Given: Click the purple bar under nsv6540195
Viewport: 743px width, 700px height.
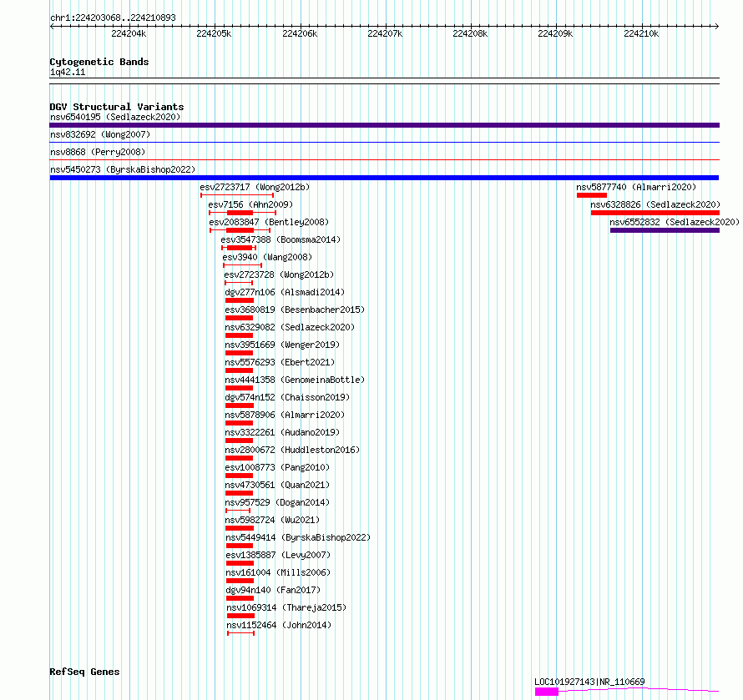Looking at the screenshot, I should coord(385,125).
